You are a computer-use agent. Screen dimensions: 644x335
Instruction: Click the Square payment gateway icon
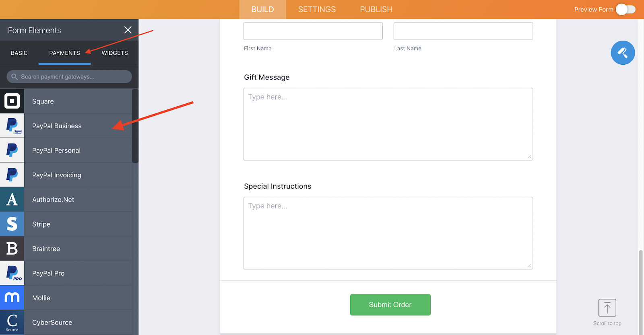[x=12, y=101]
